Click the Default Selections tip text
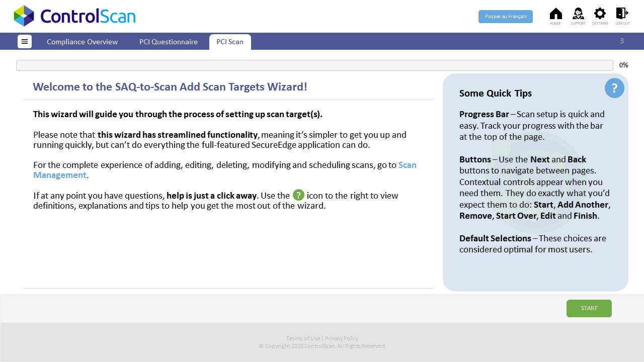The image size is (644, 362). [533, 243]
